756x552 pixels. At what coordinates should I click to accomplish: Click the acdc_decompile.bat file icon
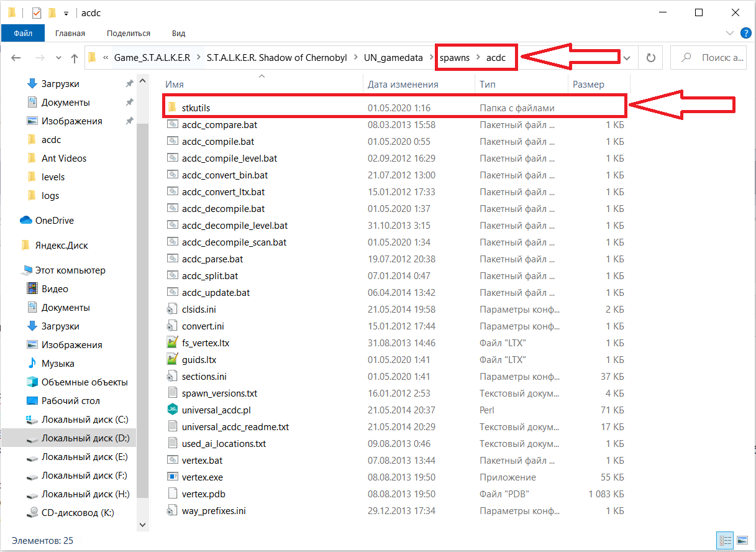coord(173,209)
